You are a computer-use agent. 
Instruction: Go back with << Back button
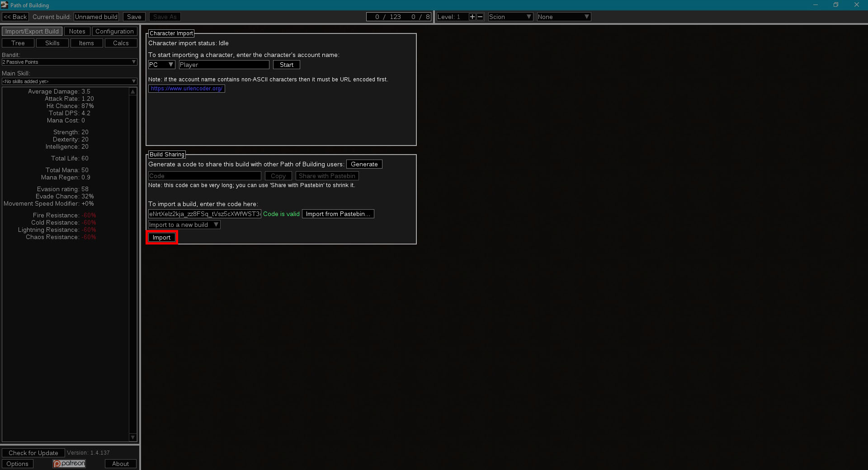(15, 17)
